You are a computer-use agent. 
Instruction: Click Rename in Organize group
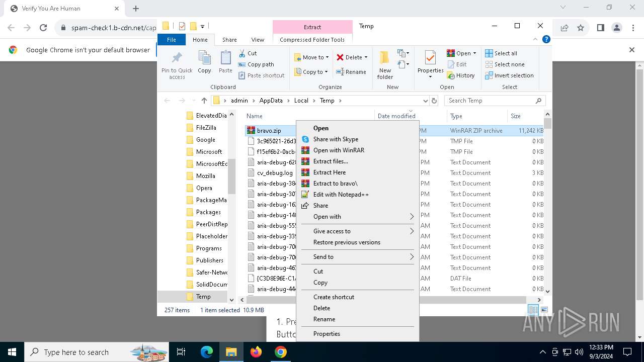(351, 72)
